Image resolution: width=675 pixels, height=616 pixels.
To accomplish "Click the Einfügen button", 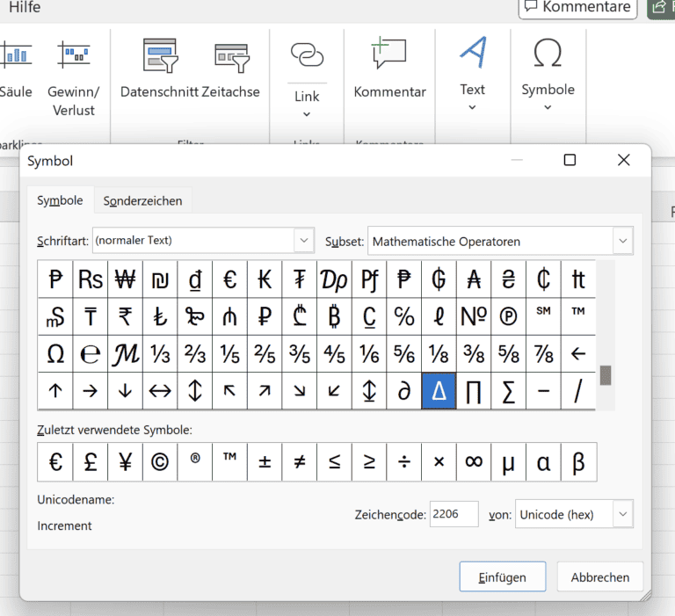I will click(x=503, y=576).
